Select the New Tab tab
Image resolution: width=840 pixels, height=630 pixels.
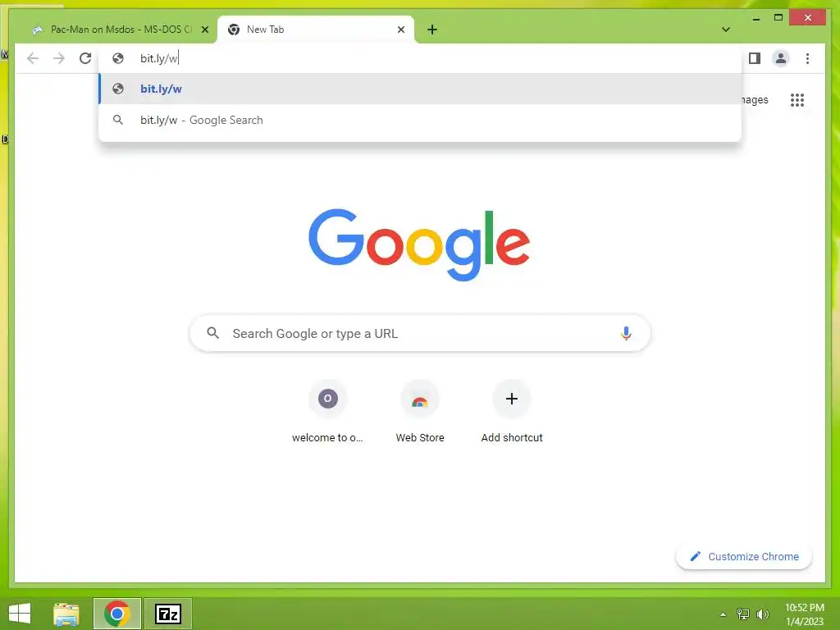(x=316, y=30)
